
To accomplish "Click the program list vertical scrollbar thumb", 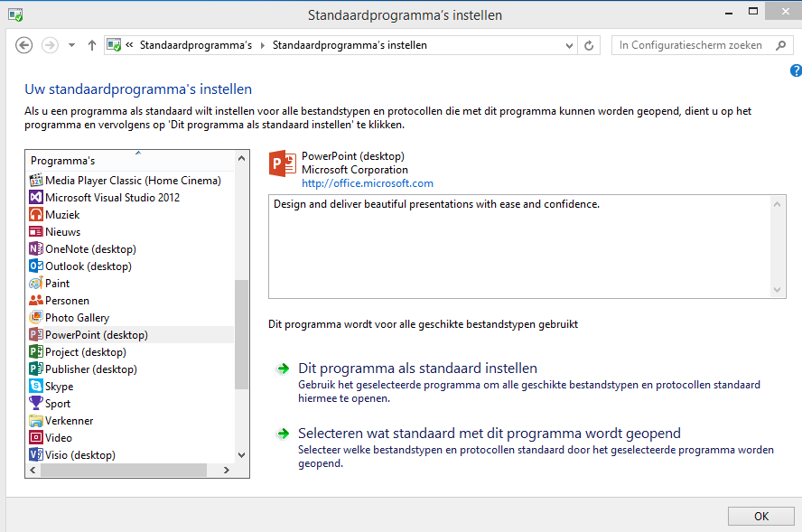I will pos(241,334).
